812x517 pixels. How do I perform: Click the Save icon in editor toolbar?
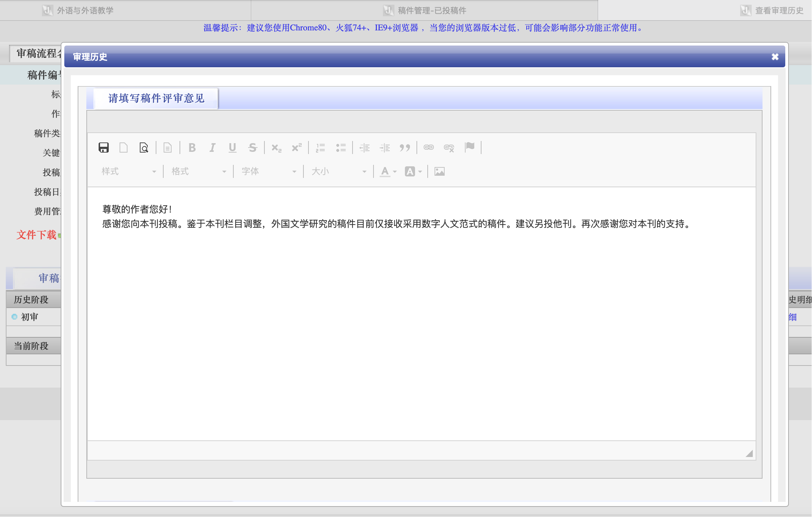coord(104,148)
